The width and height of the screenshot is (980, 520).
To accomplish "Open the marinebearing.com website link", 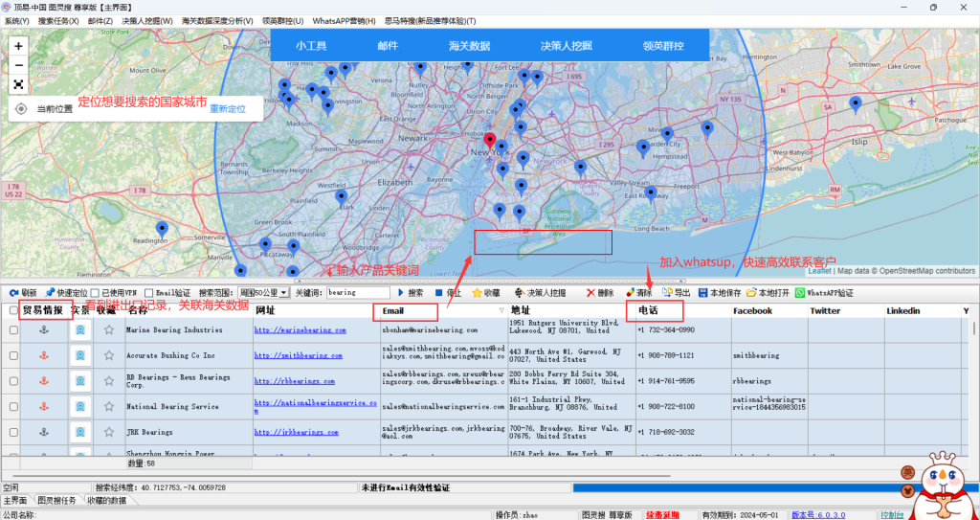I will pos(300,330).
